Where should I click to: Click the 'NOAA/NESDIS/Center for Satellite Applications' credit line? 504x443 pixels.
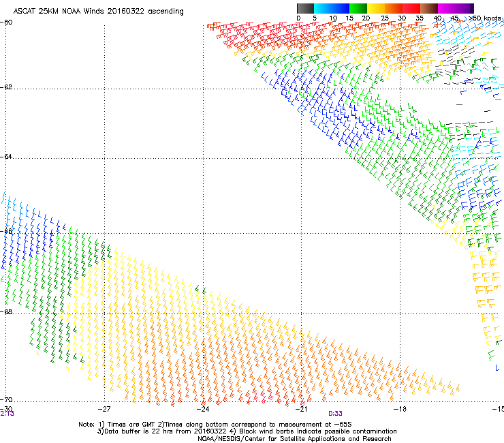[x=294, y=439]
